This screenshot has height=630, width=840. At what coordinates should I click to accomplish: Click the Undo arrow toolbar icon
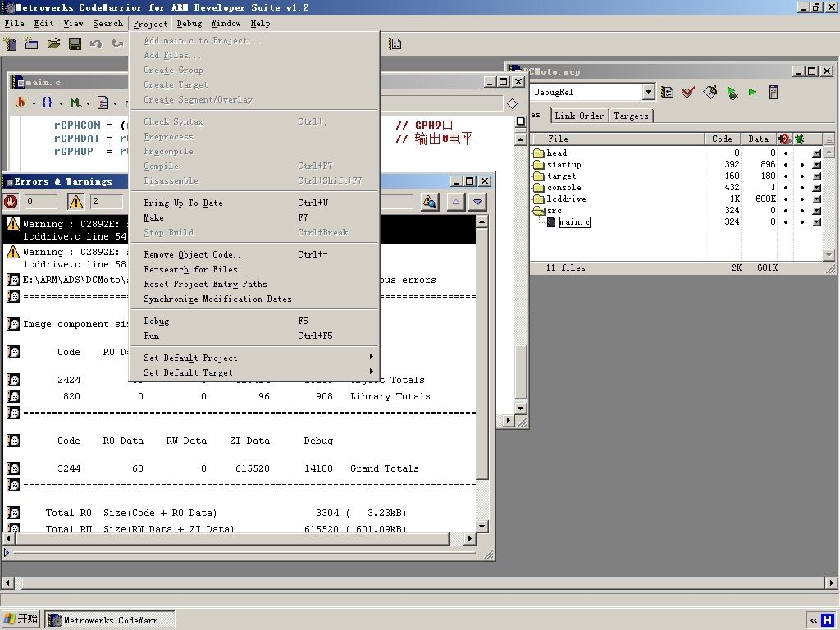tap(96, 43)
